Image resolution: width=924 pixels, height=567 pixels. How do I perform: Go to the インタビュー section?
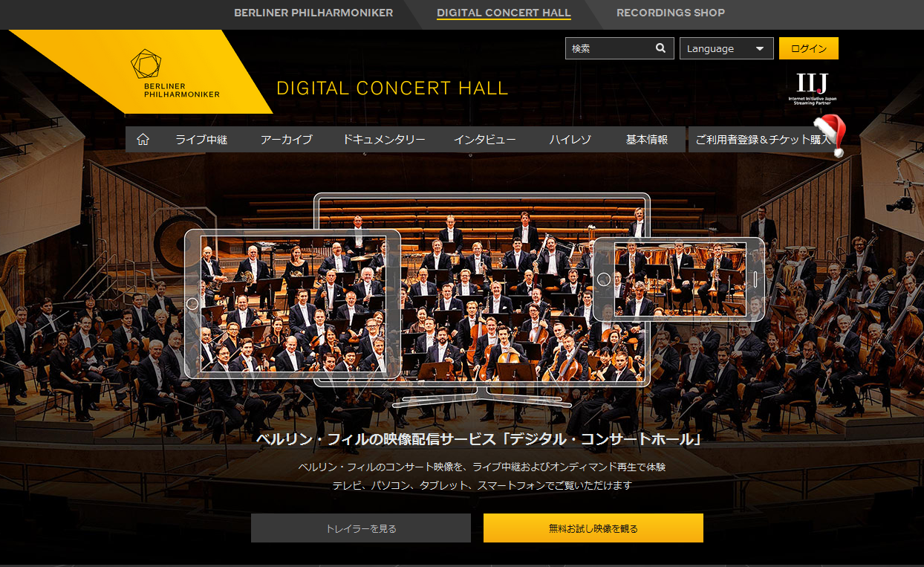point(485,139)
